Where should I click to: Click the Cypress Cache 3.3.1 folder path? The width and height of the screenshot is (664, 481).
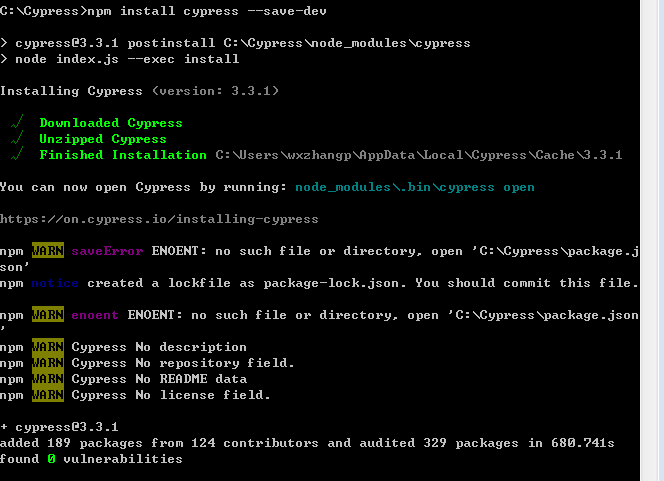(419, 155)
